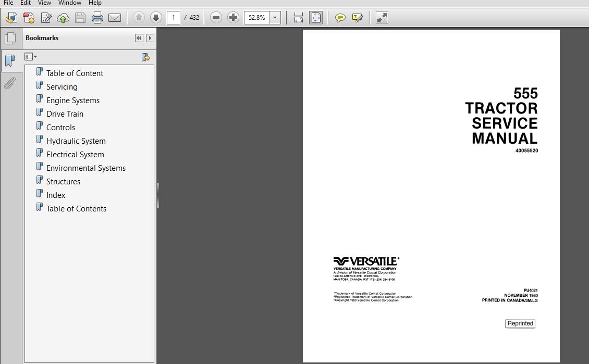Screen dimensions: 589x364
Task: Open the zoom level dropdown arrow
Action: pyautogui.click(x=275, y=18)
